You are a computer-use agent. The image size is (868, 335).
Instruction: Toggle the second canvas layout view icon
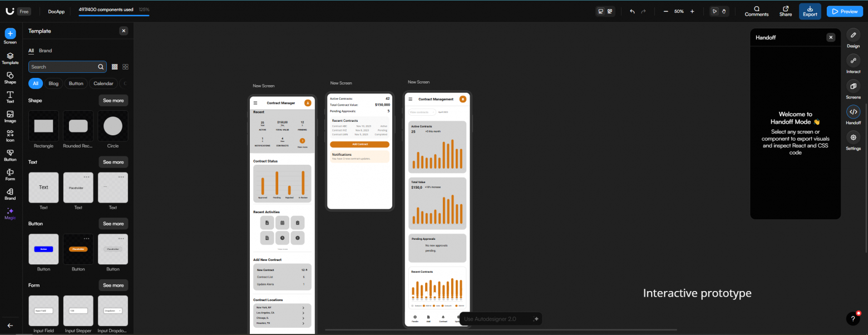tap(610, 11)
